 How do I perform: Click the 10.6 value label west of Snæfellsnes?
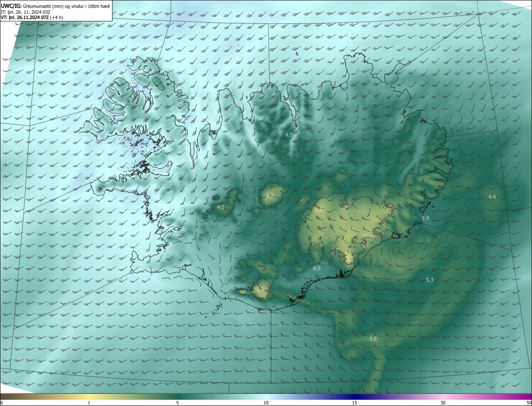click(80, 179)
